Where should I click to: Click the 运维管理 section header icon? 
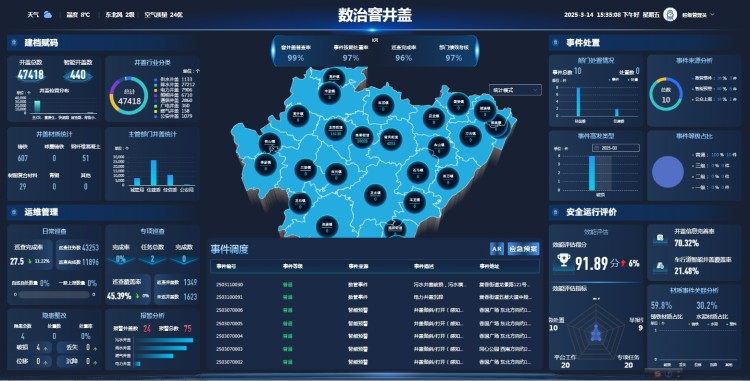[14, 212]
